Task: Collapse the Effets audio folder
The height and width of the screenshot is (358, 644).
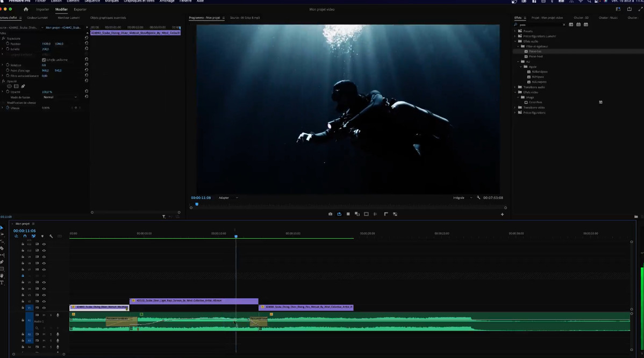Action: 515,41
